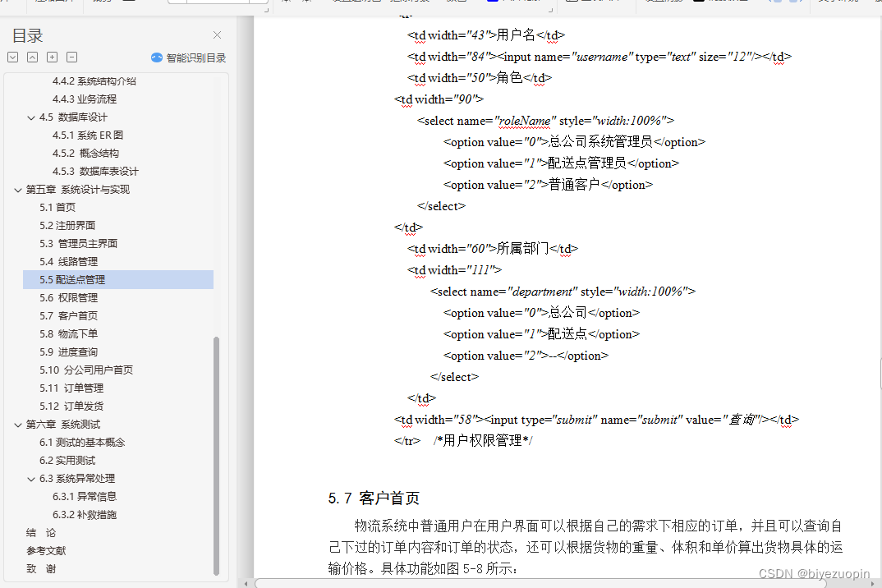Click the document horizontal scrollbar
Image resolution: width=882 pixels, height=588 pixels.
540,584
